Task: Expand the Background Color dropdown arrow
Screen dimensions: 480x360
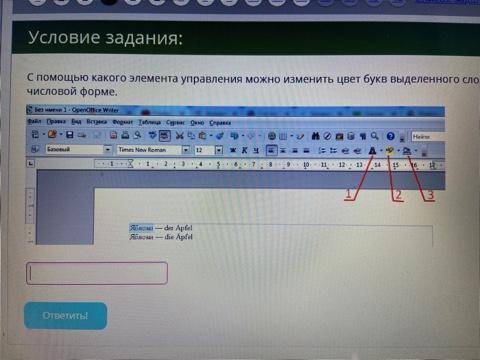Action: pos(416,151)
